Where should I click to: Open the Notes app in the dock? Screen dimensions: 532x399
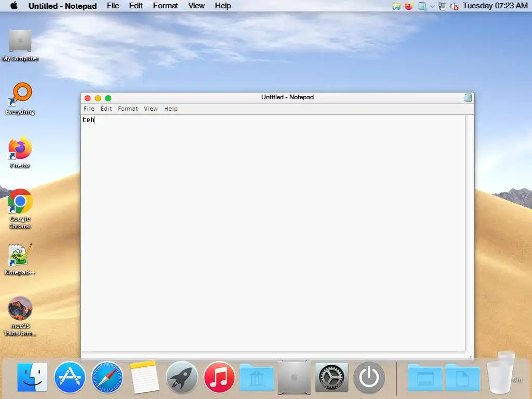[x=144, y=377]
